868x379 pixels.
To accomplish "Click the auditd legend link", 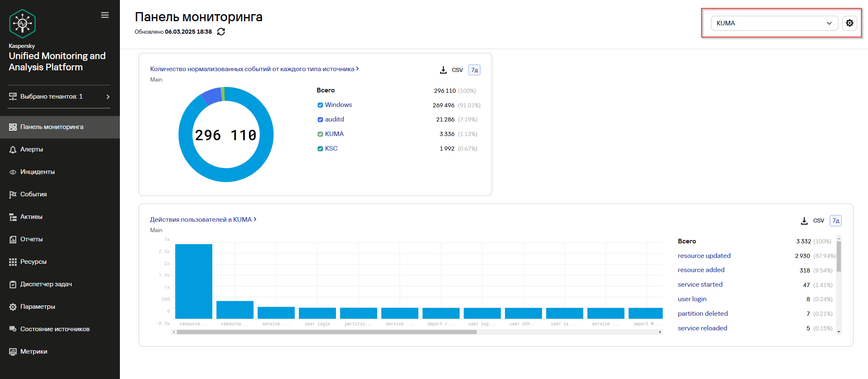I will (334, 119).
